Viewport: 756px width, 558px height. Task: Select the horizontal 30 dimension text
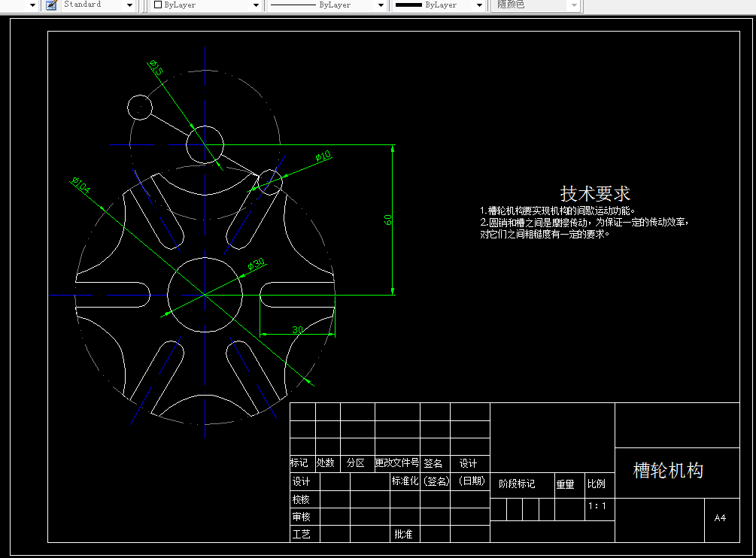click(x=297, y=329)
